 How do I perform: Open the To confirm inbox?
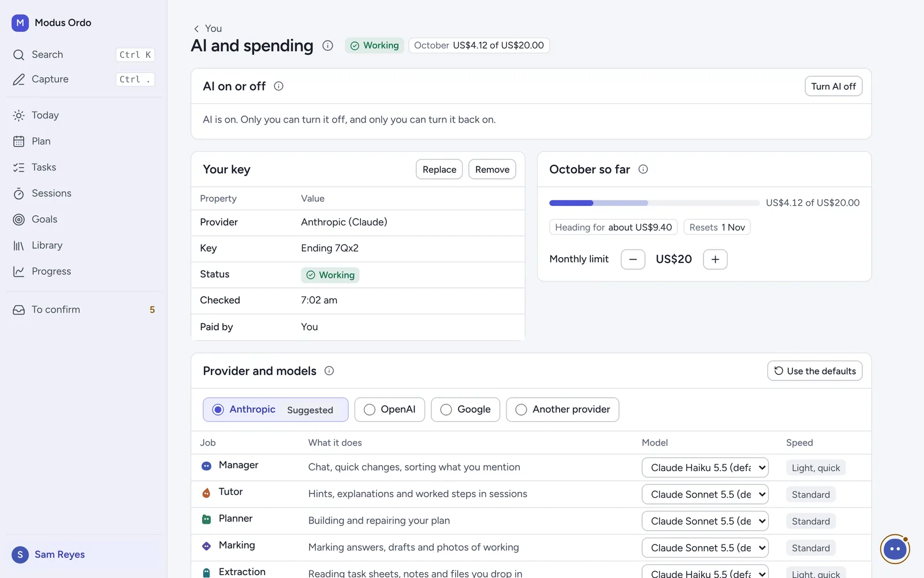[84, 310]
